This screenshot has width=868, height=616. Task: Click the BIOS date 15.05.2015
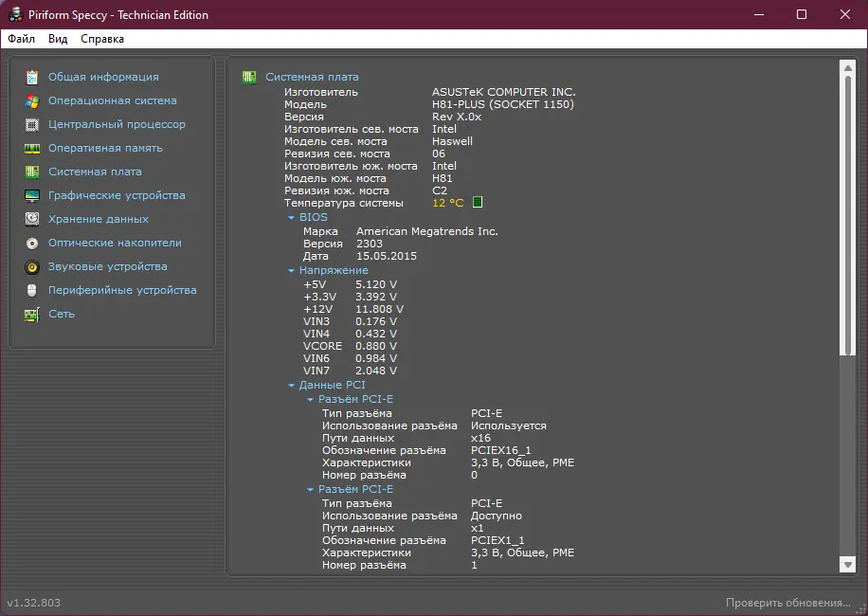pyautogui.click(x=387, y=256)
